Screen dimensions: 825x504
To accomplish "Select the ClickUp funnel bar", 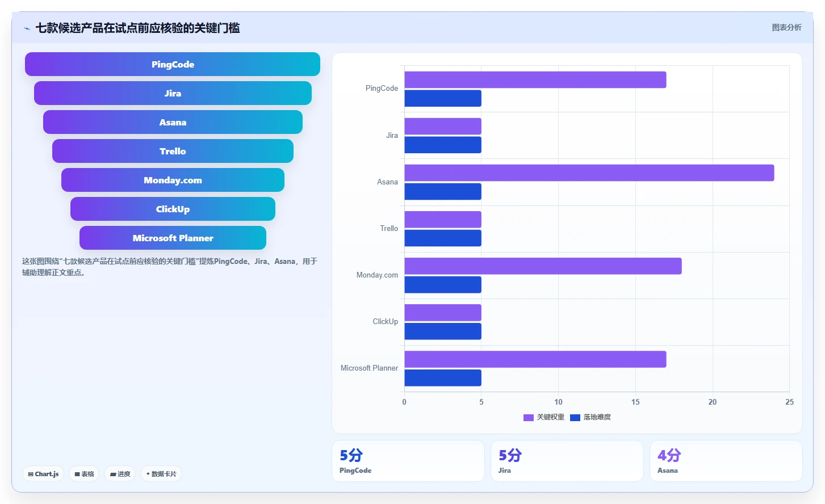I will [x=173, y=209].
